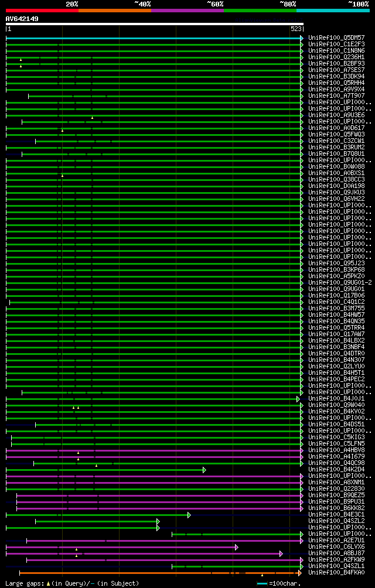
Task: Click the green arrowhead ending the B4K2D4 alignment
Action: pos(204,470)
